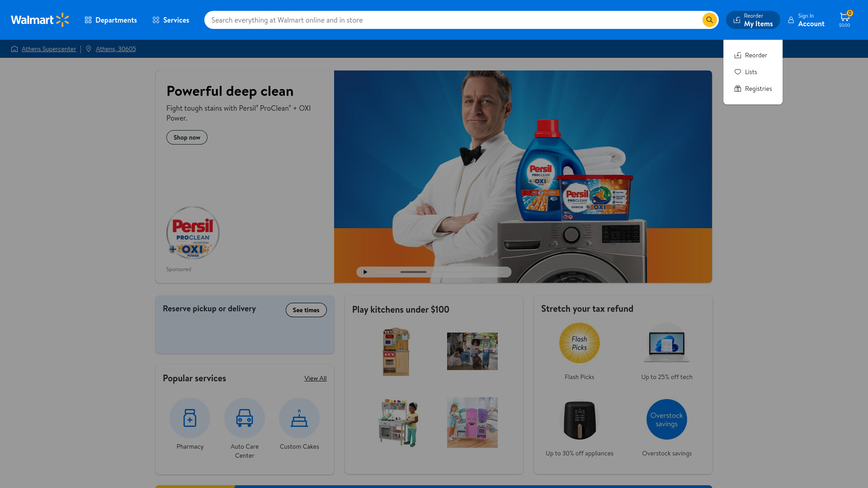Open Athens, 30605 location link
Screen dimensions: 868x488
point(116,49)
